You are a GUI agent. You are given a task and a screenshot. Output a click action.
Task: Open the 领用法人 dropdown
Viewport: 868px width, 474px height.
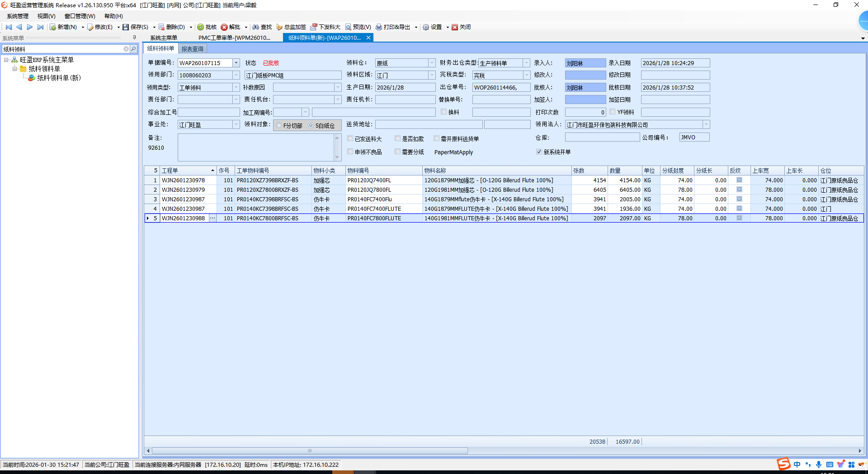pyautogui.click(x=706, y=124)
